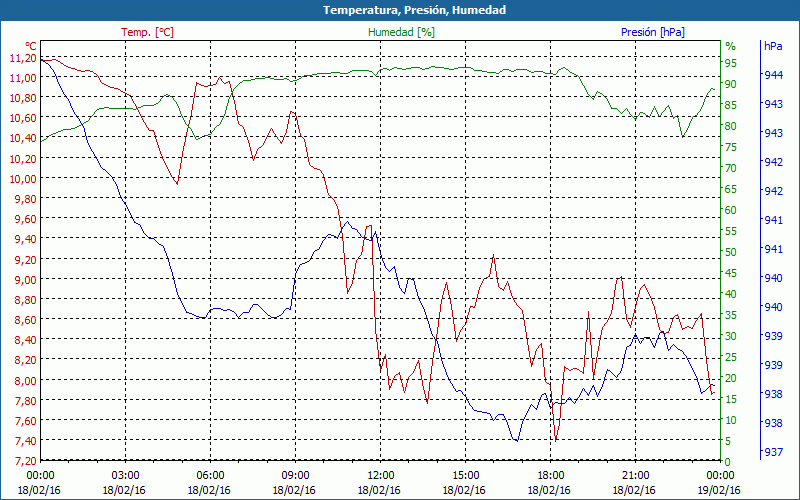The height and width of the screenshot is (500, 800).
Task: Click the "21:00" time axis label
Action: (635, 476)
